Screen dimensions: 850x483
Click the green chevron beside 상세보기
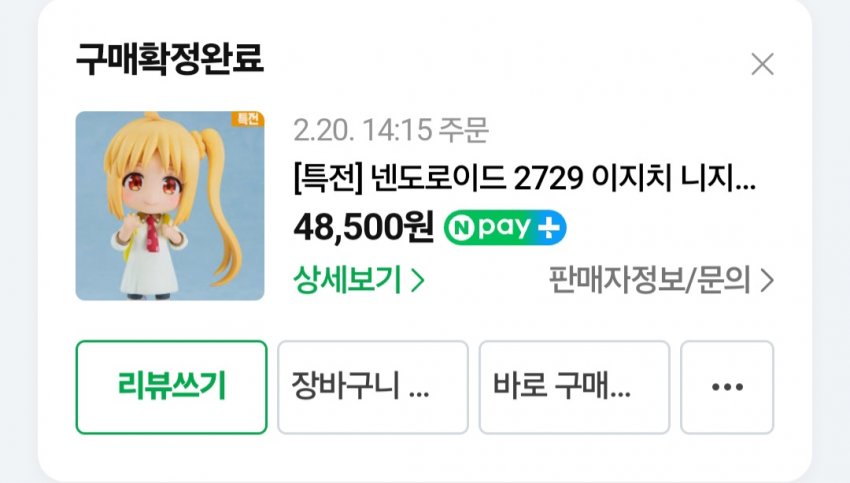point(417,281)
